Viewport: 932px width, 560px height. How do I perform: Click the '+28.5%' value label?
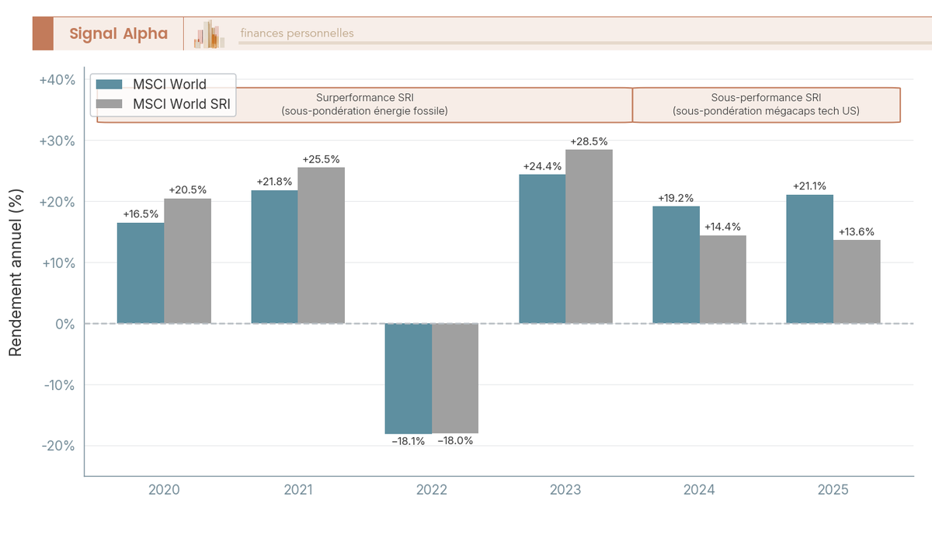click(x=589, y=141)
